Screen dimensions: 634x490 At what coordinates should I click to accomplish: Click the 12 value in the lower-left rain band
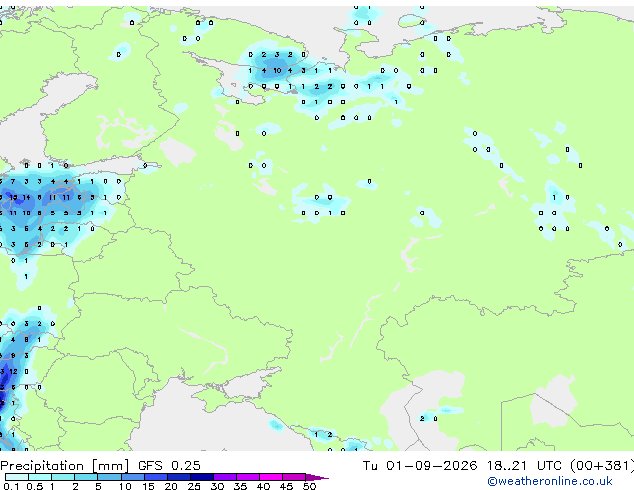click(x=13, y=371)
